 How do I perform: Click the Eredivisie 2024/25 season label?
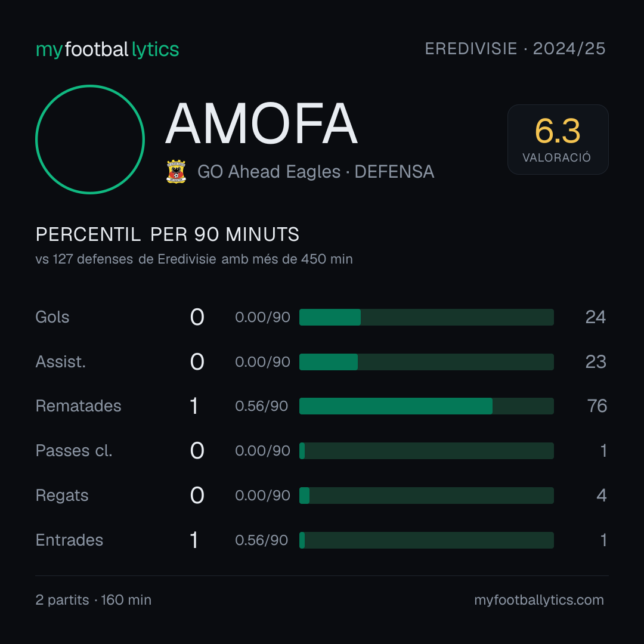tap(515, 49)
